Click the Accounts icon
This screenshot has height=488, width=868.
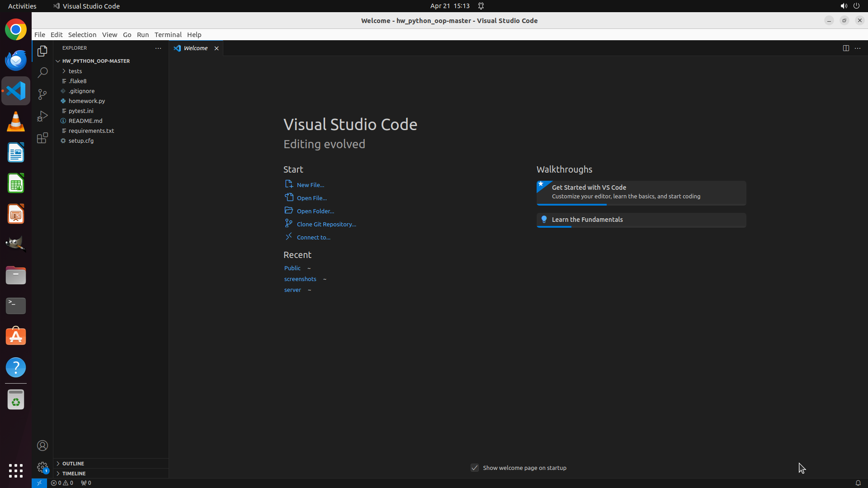(42, 446)
